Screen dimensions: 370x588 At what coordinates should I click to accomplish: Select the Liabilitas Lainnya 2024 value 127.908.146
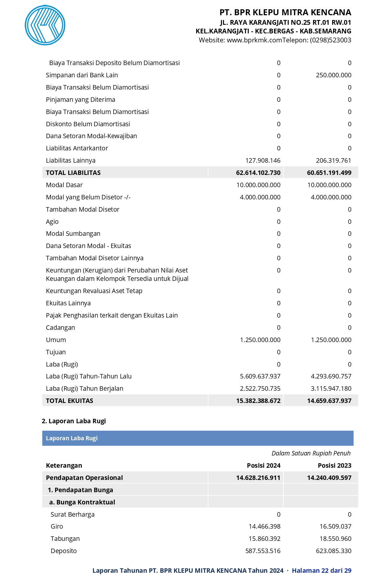[263, 160]
